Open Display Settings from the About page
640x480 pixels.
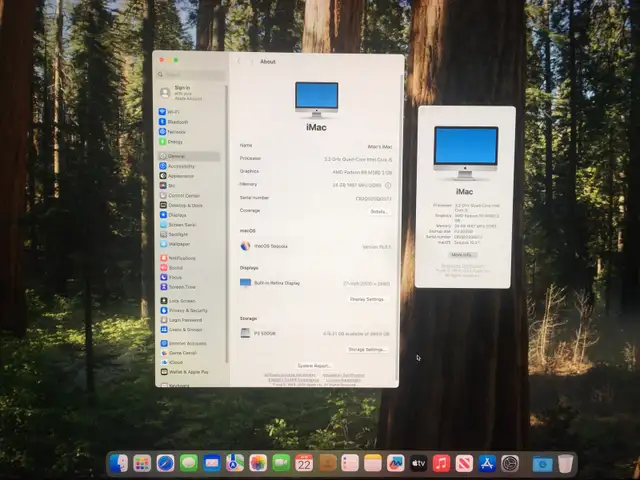[x=367, y=299]
